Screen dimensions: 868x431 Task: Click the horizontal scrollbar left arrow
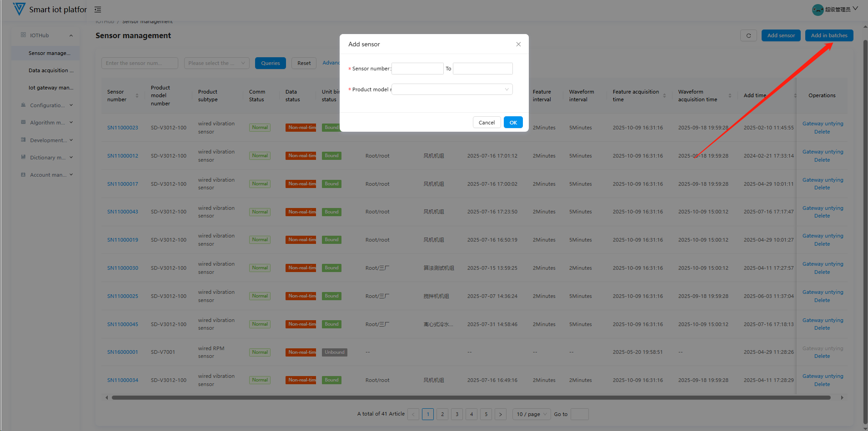coord(107,397)
